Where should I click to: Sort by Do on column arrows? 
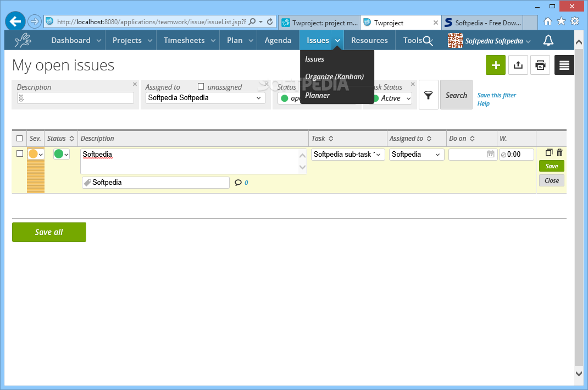472,139
